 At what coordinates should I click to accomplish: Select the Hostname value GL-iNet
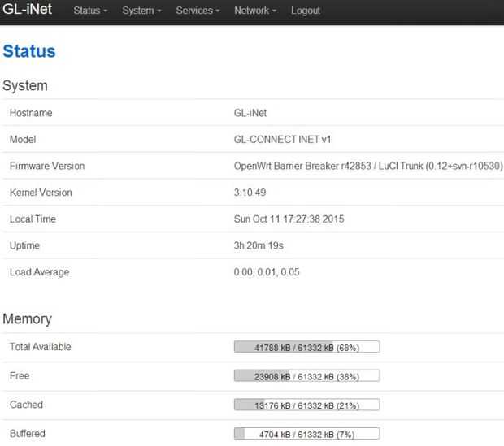pyautogui.click(x=250, y=113)
